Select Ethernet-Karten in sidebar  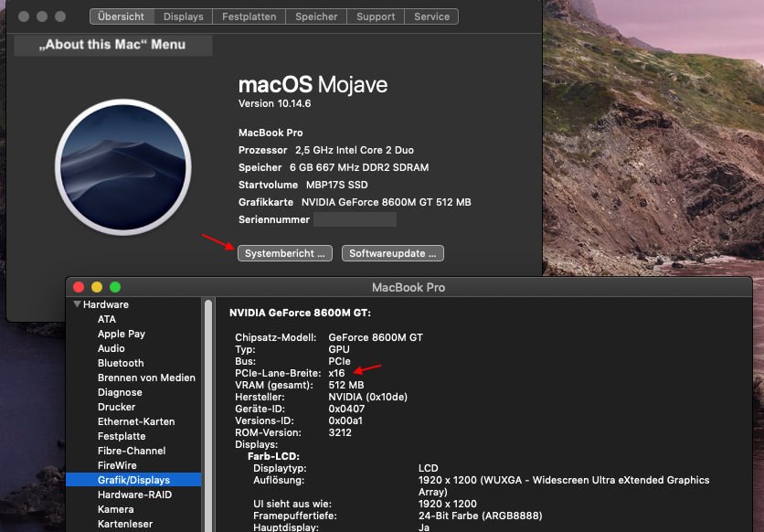[136, 421]
